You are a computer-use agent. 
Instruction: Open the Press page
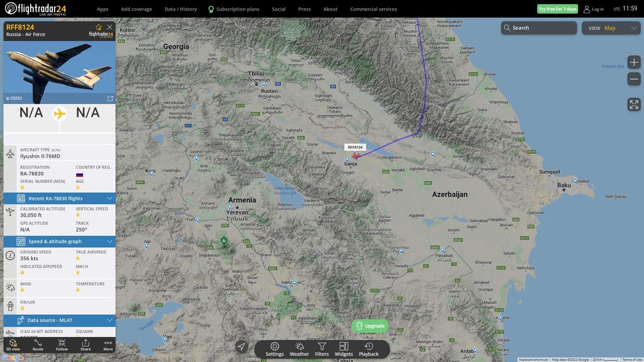pyautogui.click(x=304, y=9)
